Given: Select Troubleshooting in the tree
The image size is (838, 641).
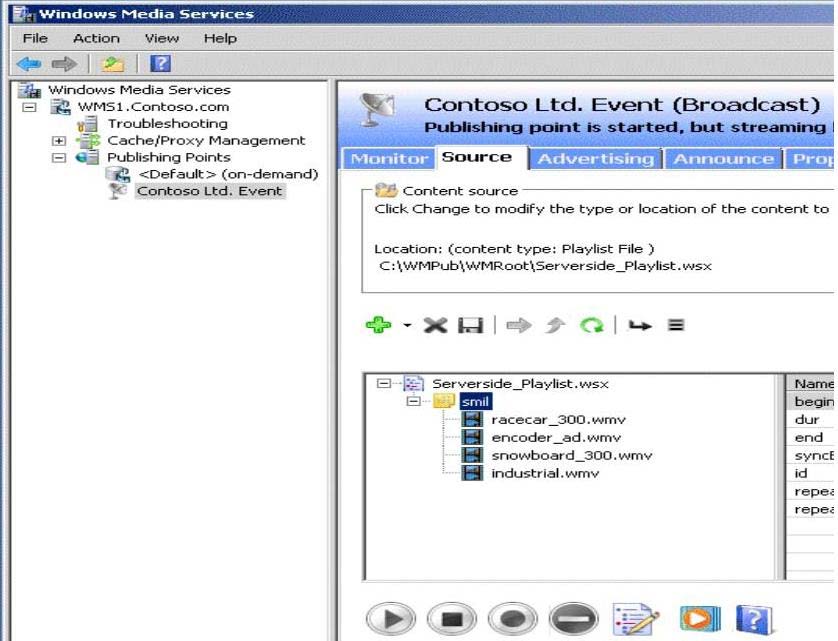Looking at the screenshot, I should point(167,123).
